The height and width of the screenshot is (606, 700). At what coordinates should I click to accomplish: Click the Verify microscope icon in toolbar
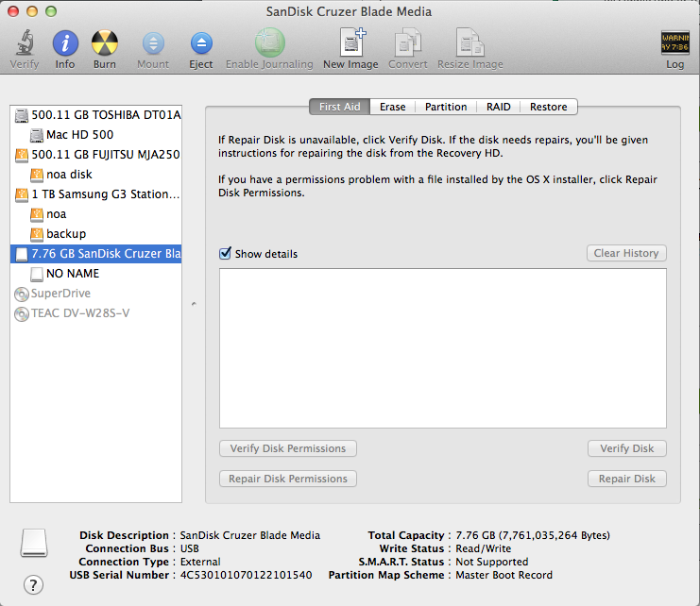pyautogui.click(x=25, y=42)
